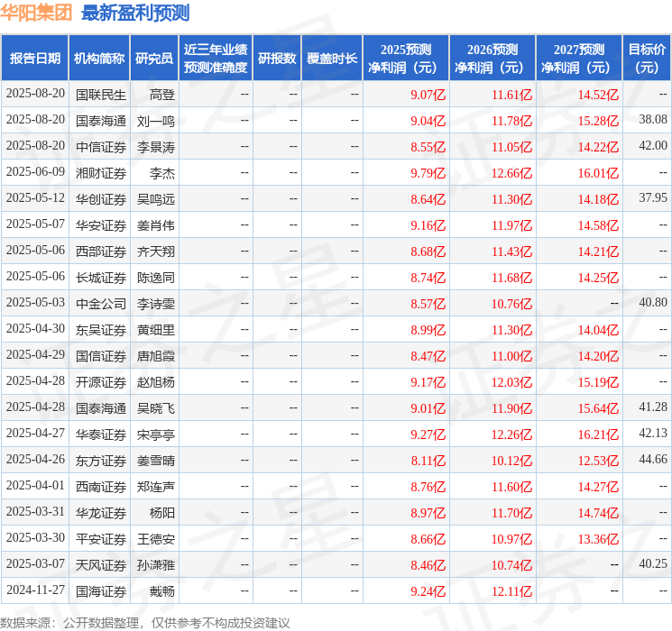Viewport: 672px width, 631px height.
Task: Click the 报告日期 column header
Action: [x=35, y=59]
